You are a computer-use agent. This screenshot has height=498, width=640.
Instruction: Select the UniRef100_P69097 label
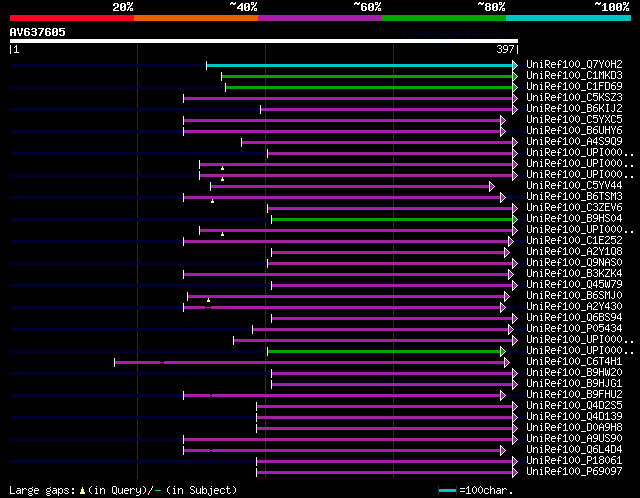[574, 472]
